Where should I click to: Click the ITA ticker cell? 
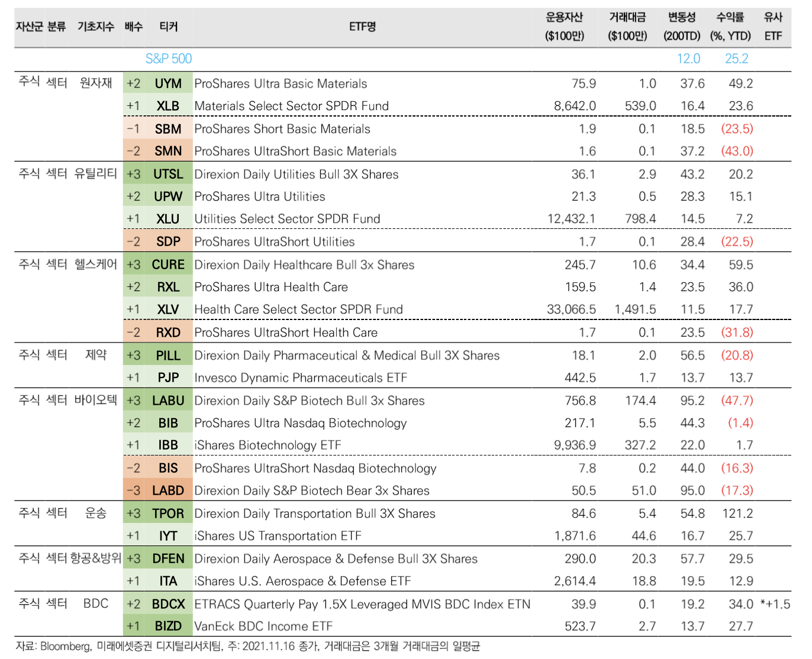tap(168, 581)
